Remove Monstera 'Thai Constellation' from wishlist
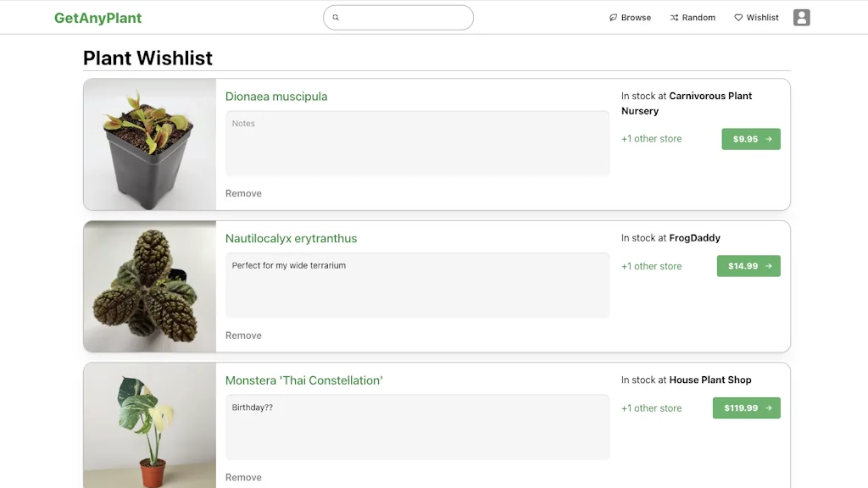Screen dimensions: 868x488 (x=243, y=477)
